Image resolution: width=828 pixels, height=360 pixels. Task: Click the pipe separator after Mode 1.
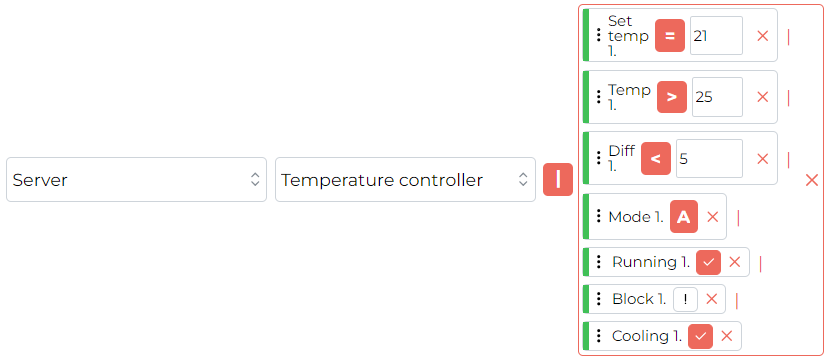(x=738, y=217)
